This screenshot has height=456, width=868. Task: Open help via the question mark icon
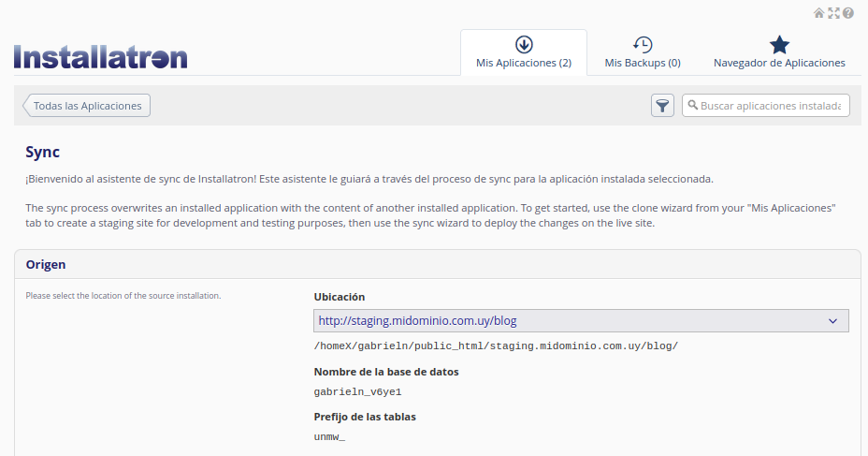point(848,13)
